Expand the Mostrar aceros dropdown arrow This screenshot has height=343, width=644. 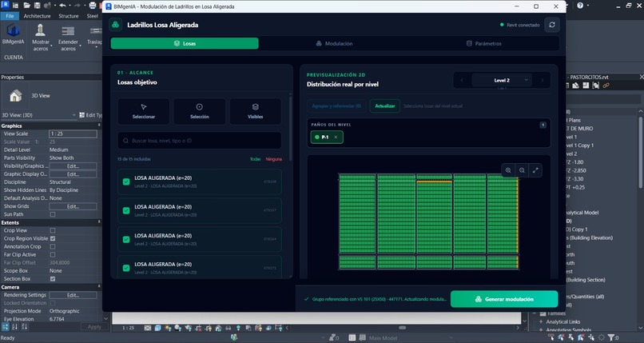[51, 46]
